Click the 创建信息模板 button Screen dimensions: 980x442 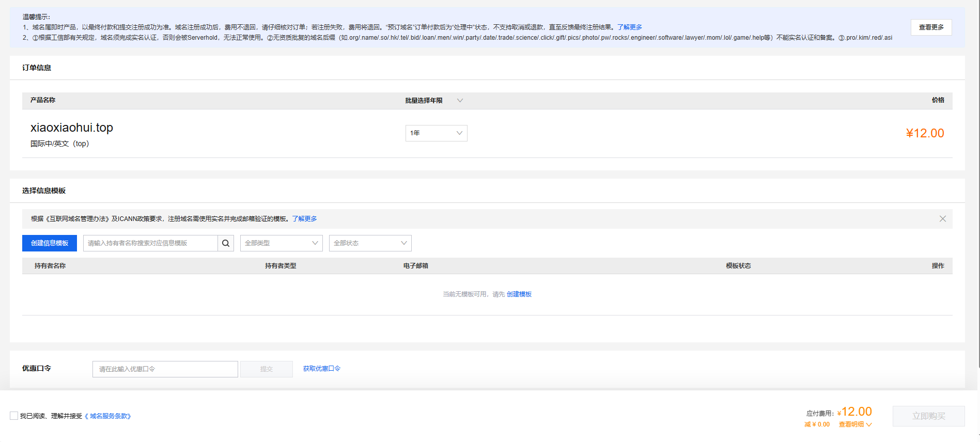pyautogui.click(x=50, y=243)
